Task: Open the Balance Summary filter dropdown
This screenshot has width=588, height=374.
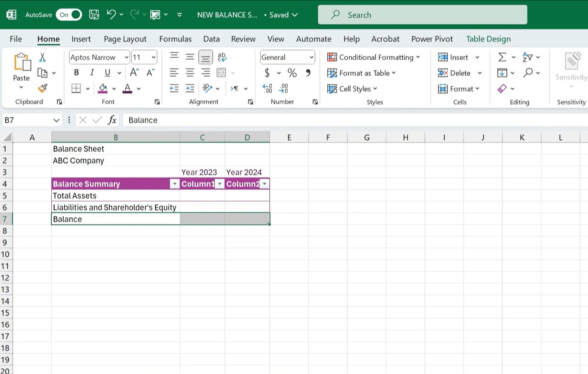Action: tap(174, 184)
